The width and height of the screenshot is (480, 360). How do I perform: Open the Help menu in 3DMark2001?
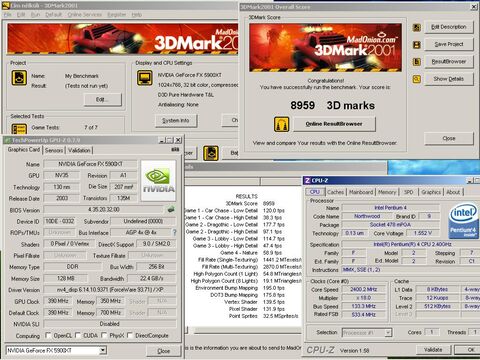point(136,15)
